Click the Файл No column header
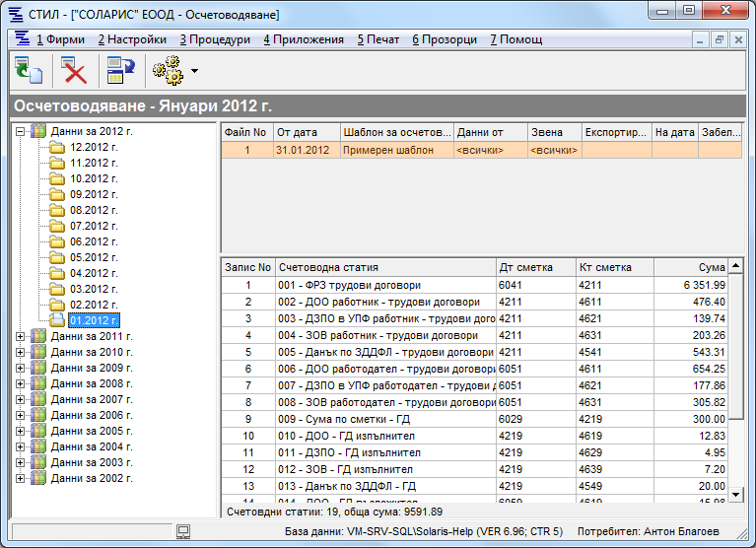The width and height of the screenshot is (756, 548). pos(246,132)
